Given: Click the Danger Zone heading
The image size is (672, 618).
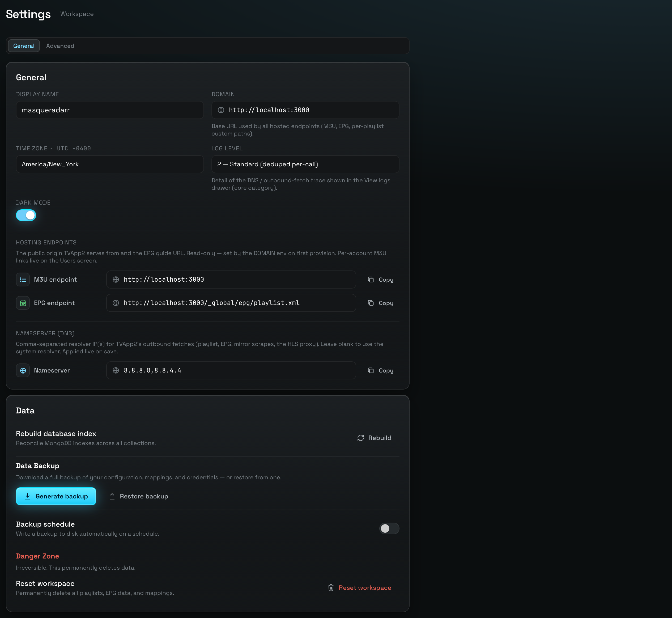Looking at the screenshot, I should click(37, 556).
